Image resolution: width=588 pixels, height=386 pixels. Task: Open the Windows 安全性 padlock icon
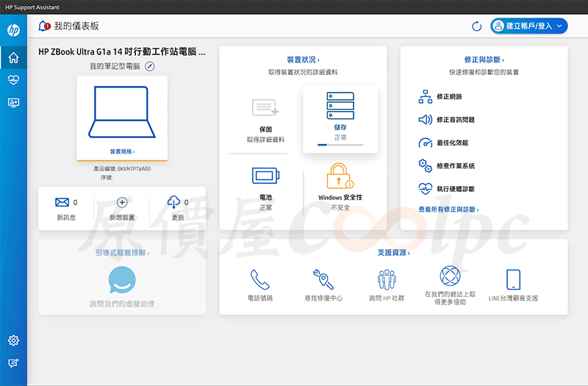(340, 176)
